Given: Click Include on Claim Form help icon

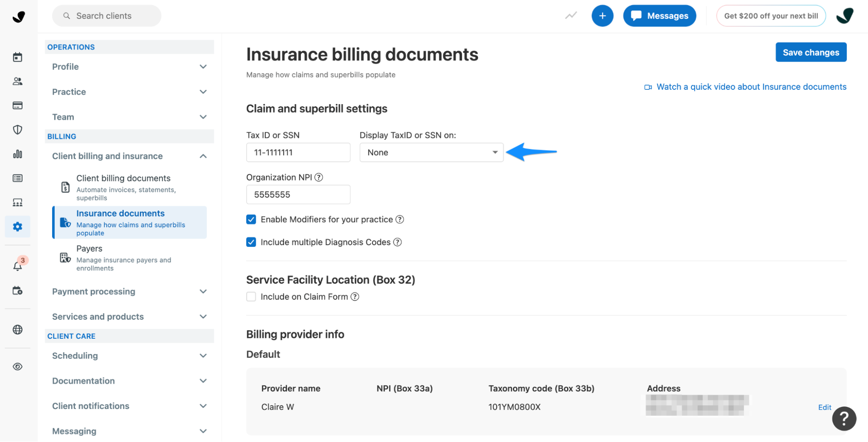Looking at the screenshot, I should coord(355,297).
